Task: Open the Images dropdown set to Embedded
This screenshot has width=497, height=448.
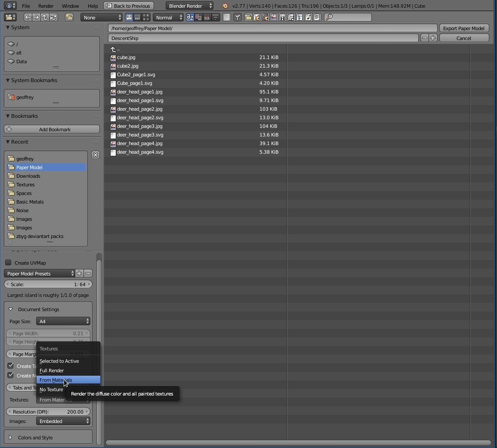Action: pos(63,421)
